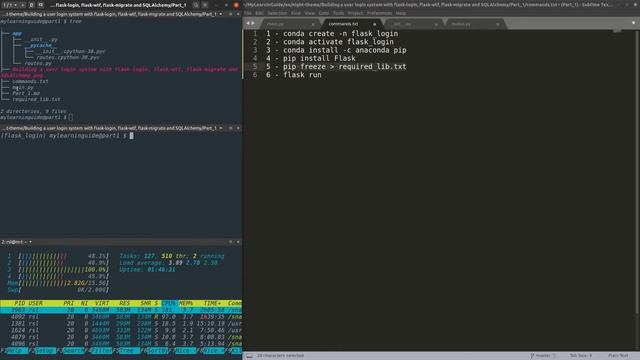Close the top terminal pane

coord(238,14)
